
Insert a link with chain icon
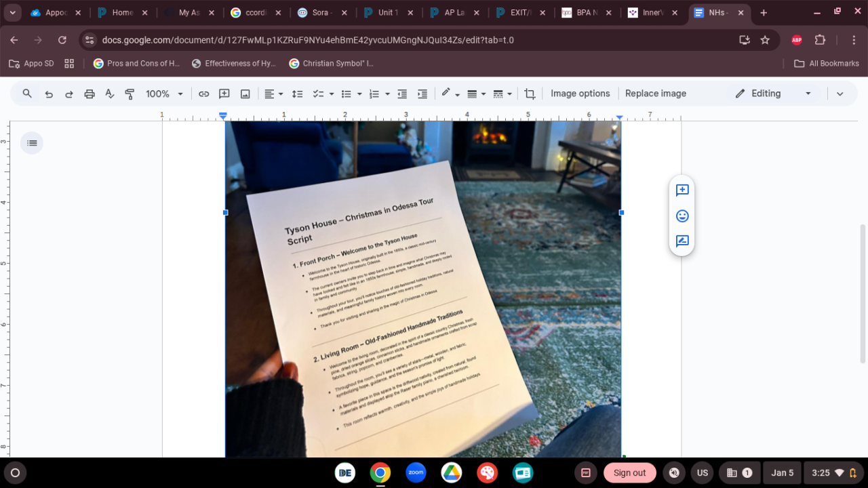coord(203,94)
